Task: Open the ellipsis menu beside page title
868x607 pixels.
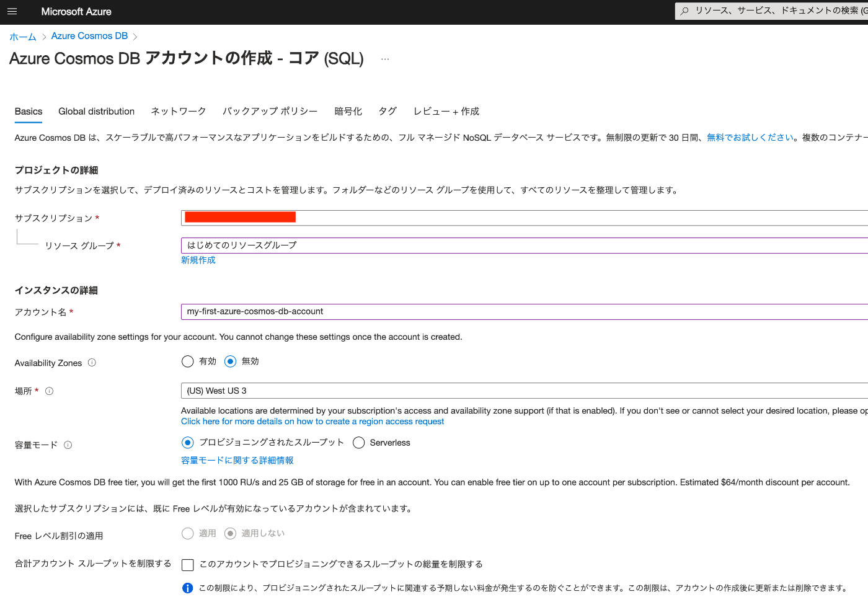Action: [x=385, y=59]
